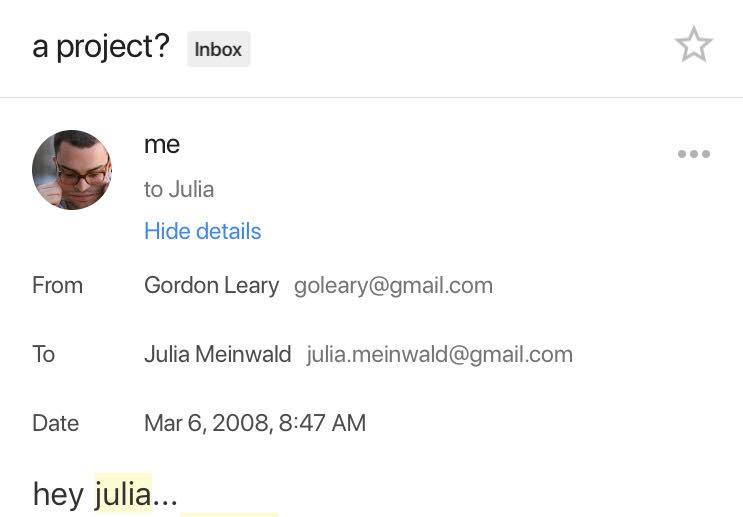The image size is (743, 517).
Task: Click the 8:47 AM timestamp
Action: (x=322, y=423)
